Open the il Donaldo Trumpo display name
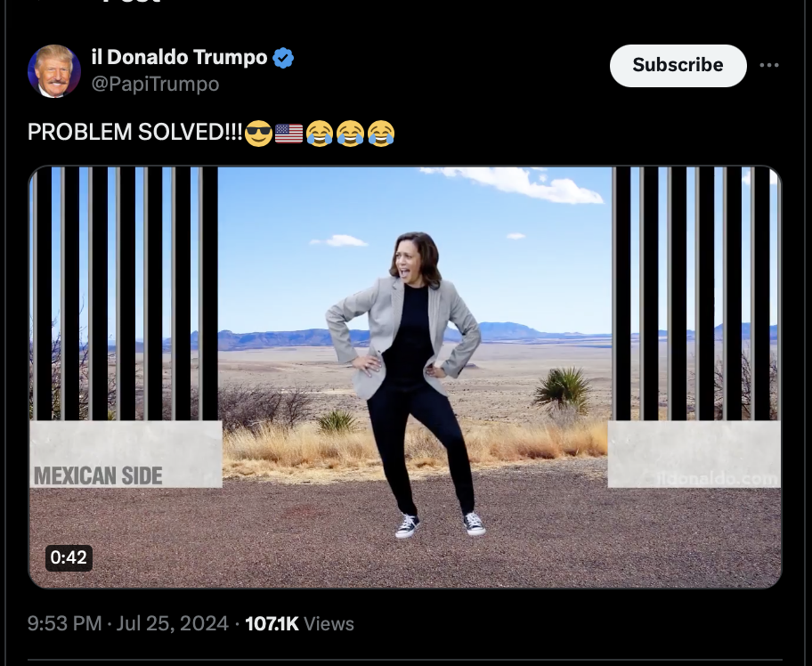 pyautogui.click(x=179, y=57)
